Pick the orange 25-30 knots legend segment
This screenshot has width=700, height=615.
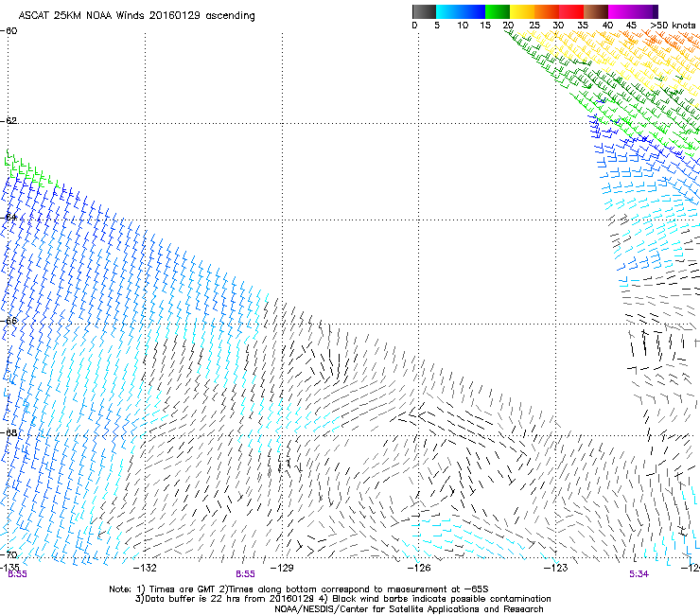[x=547, y=11]
